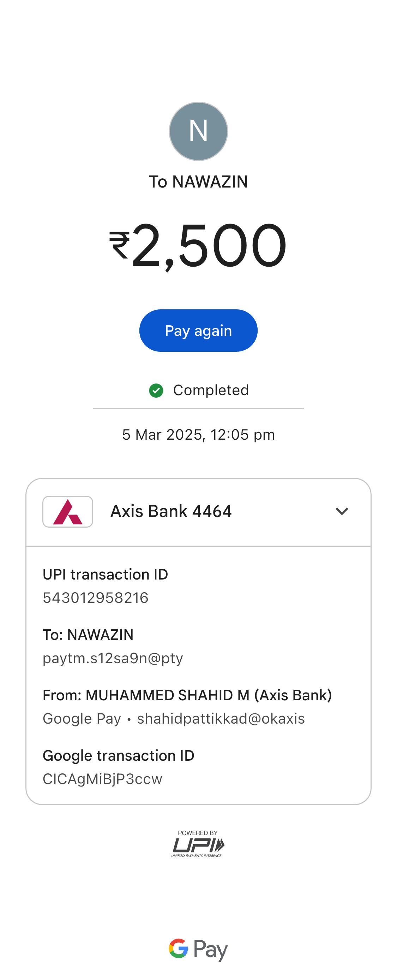Click the From: MUHAMMED SHAHID M line
This screenshot has height=980, width=397.
(x=187, y=695)
